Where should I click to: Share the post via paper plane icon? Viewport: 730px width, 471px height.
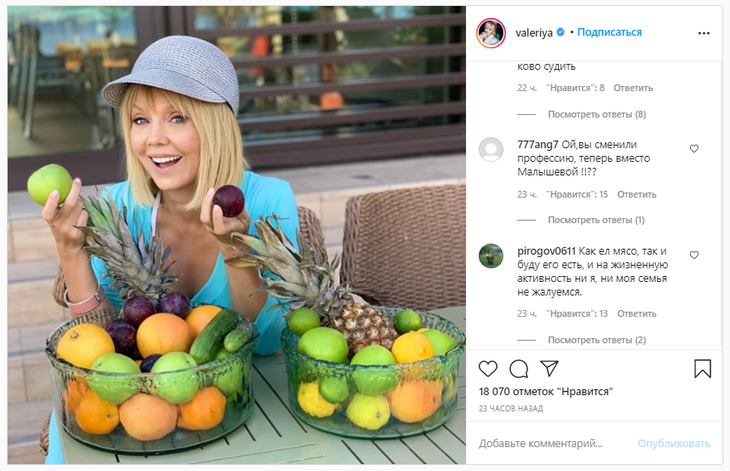click(549, 368)
